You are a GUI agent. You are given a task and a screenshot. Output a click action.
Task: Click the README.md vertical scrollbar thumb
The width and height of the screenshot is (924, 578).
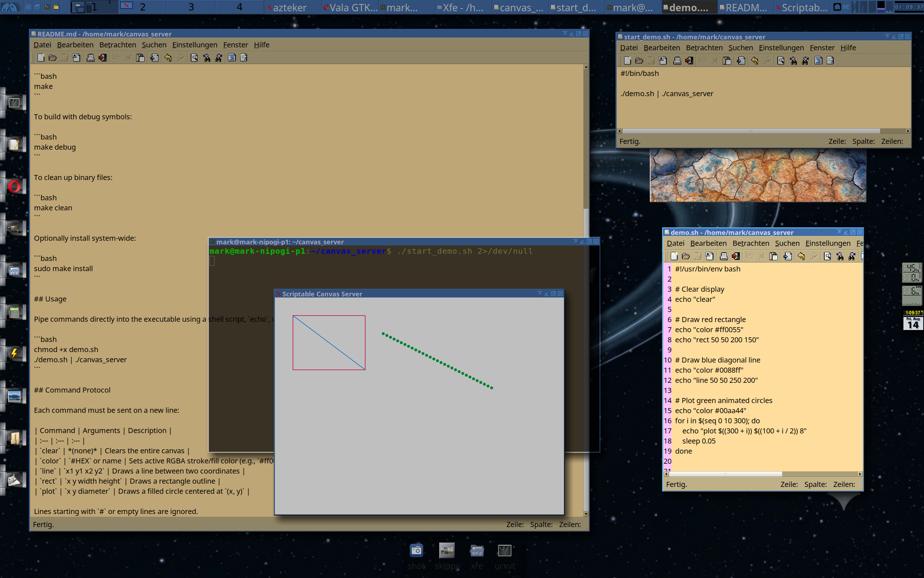586,223
